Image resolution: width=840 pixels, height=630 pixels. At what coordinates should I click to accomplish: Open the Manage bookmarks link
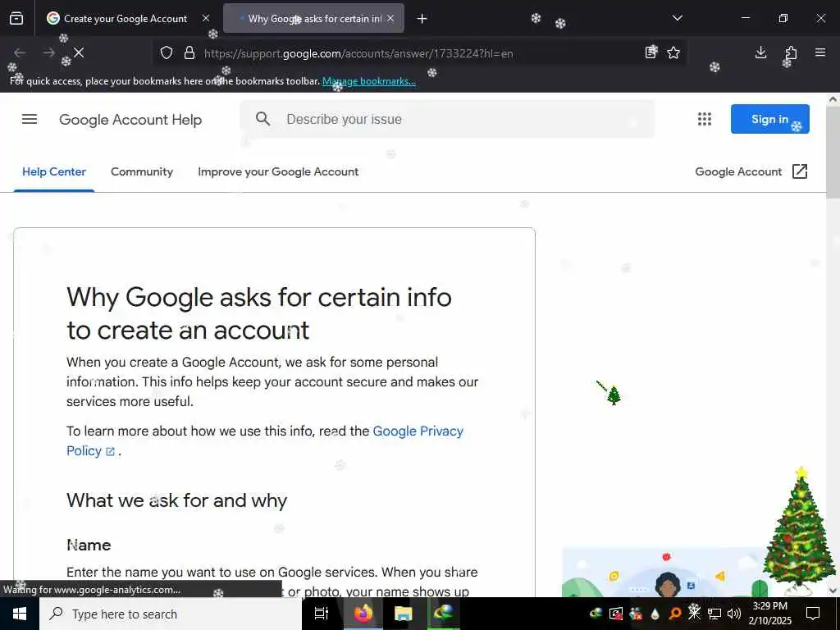click(368, 81)
